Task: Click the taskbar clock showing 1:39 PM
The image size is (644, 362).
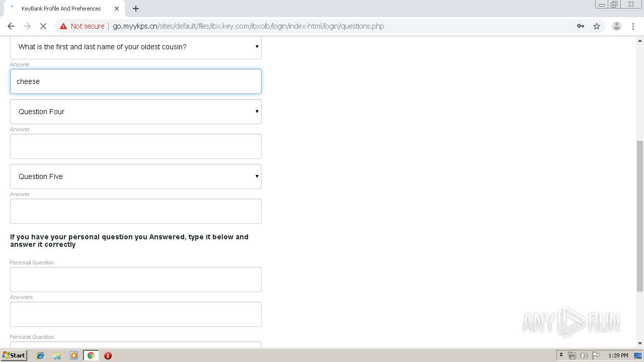Action: pyautogui.click(x=618, y=355)
